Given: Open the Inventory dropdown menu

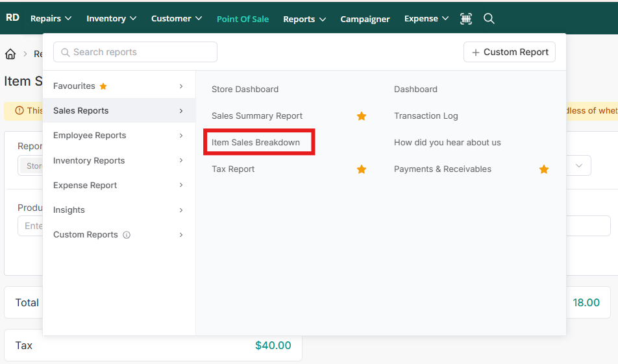Looking at the screenshot, I should (x=111, y=19).
